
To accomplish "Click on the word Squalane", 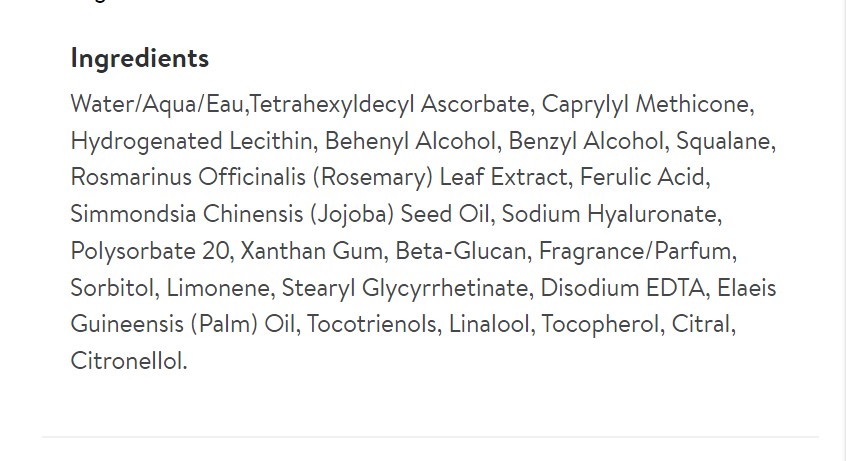I will tap(723, 142).
